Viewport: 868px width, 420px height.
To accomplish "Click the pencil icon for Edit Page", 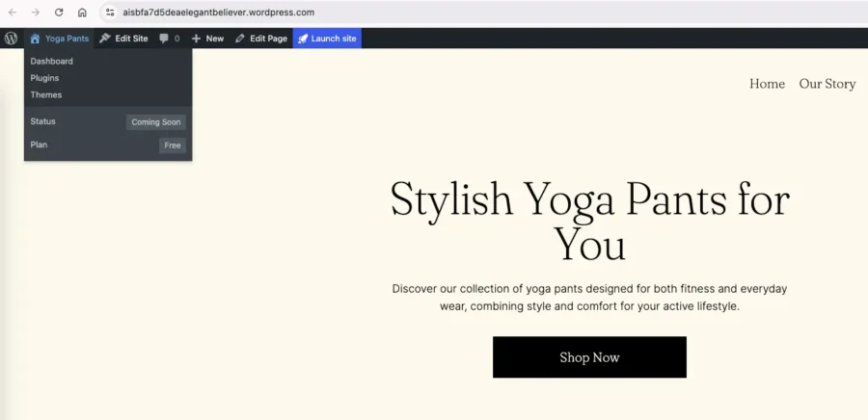I will [x=240, y=39].
